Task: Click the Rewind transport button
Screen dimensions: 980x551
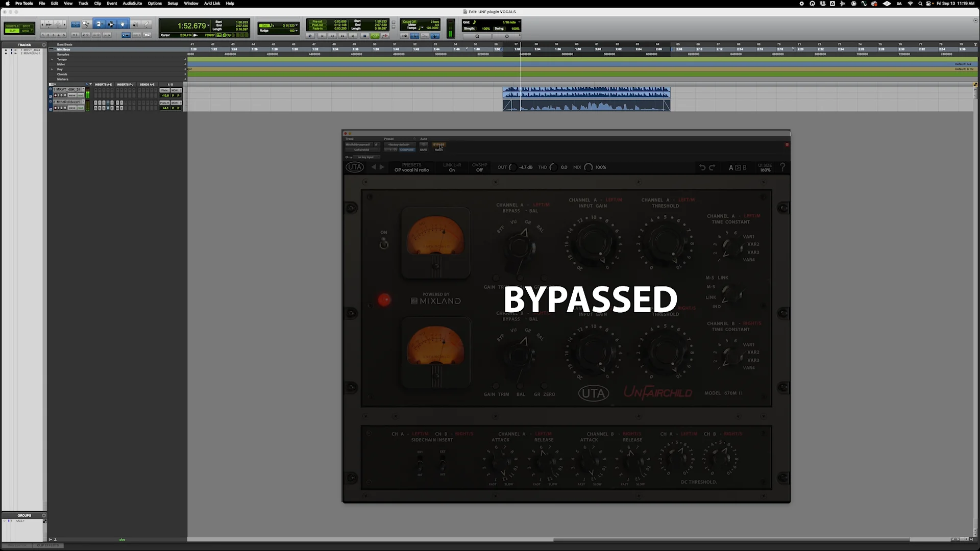Action: pyautogui.click(x=332, y=36)
